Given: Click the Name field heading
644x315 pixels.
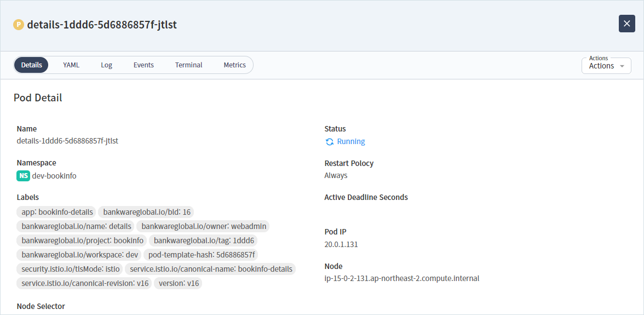Looking at the screenshot, I should tap(27, 129).
